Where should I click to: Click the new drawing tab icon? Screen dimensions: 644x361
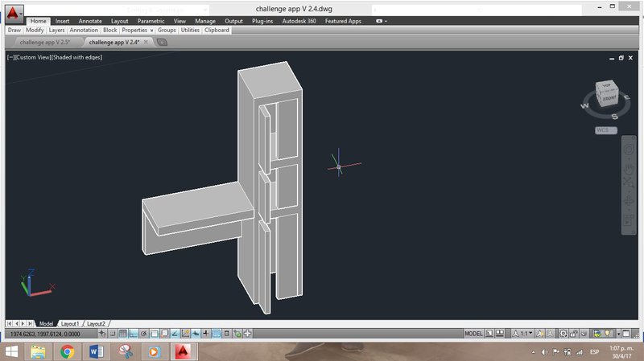pos(162,43)
